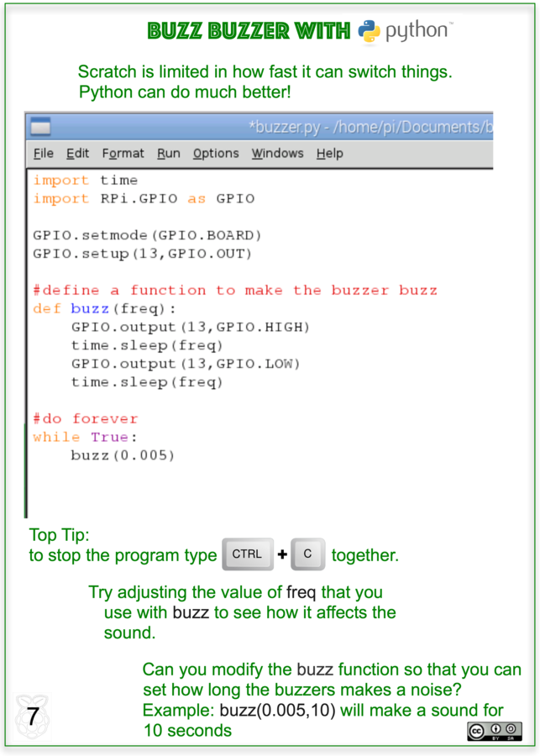Click the CTRL key image
Image resolution: width=540 pixels, height=756 pixels.
(x=248, y=554)
